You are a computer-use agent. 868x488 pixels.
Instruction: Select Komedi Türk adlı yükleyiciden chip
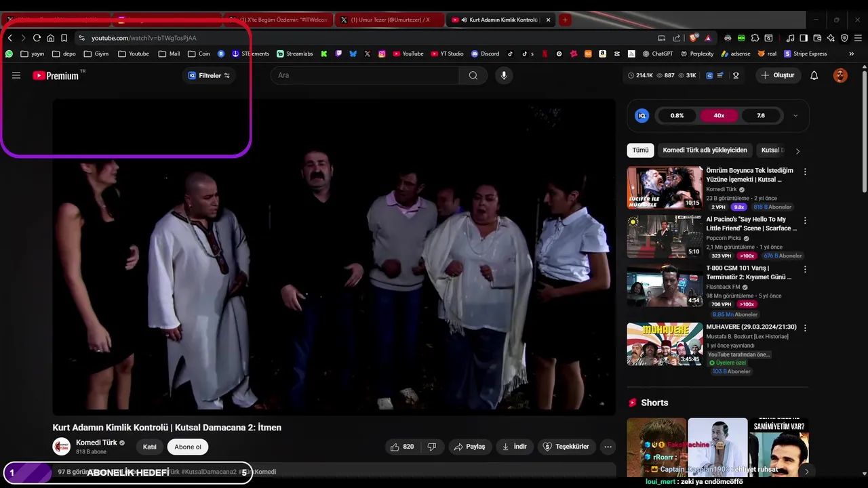click(705, 150)
